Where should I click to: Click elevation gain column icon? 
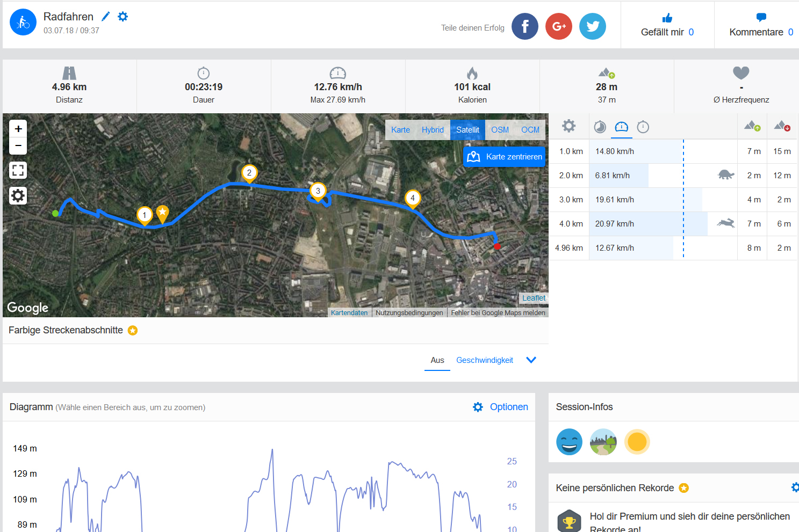pos(752,126)
